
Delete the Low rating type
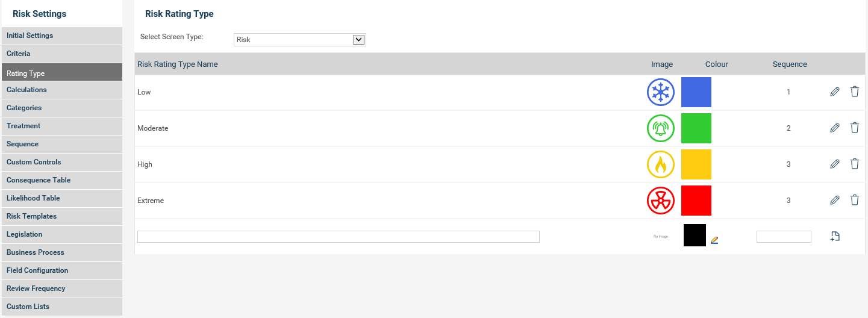854,92
